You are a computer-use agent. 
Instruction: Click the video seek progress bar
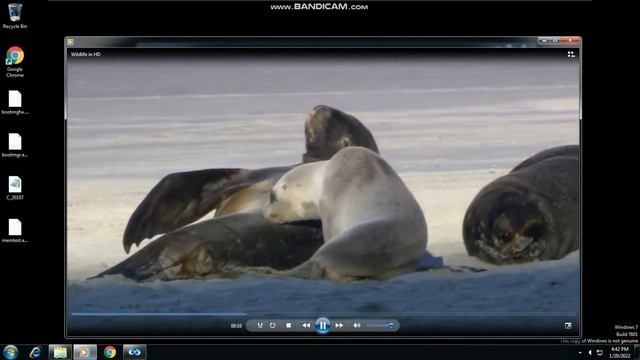(x=323, y=314)
